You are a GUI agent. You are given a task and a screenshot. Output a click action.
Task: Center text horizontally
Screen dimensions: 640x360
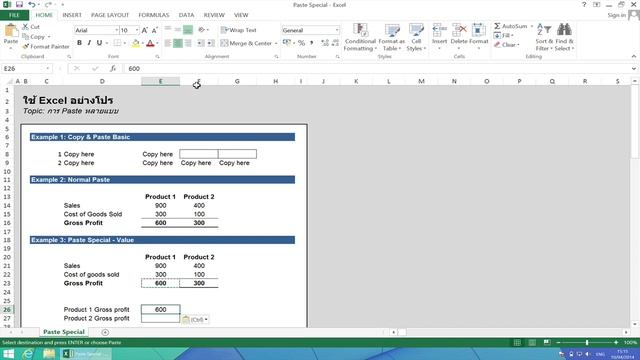point(178,43)
